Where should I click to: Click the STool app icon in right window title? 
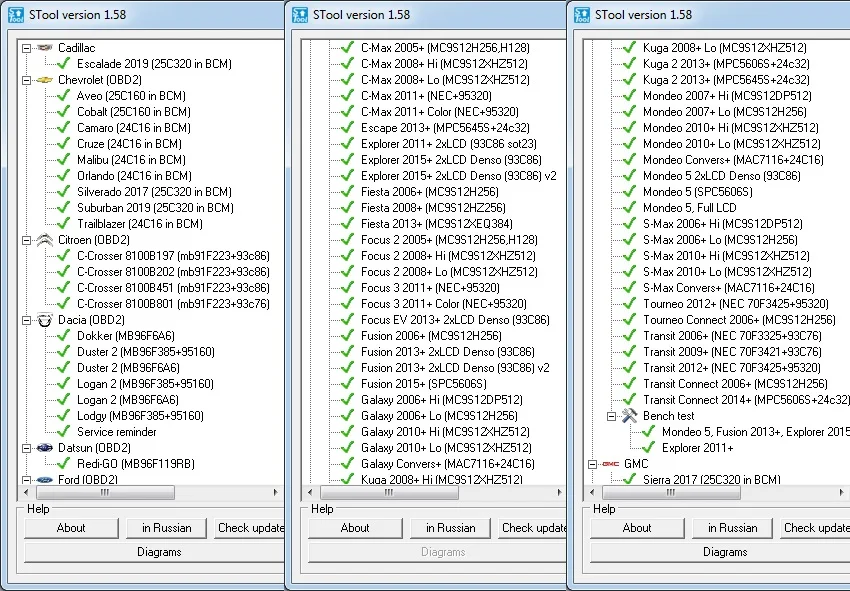click(x=582, y=15)
